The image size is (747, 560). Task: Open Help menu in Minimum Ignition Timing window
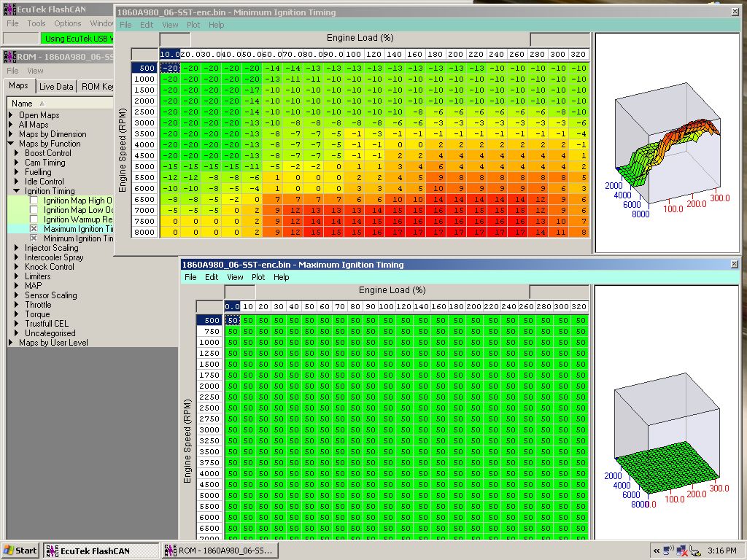(216, 25)
